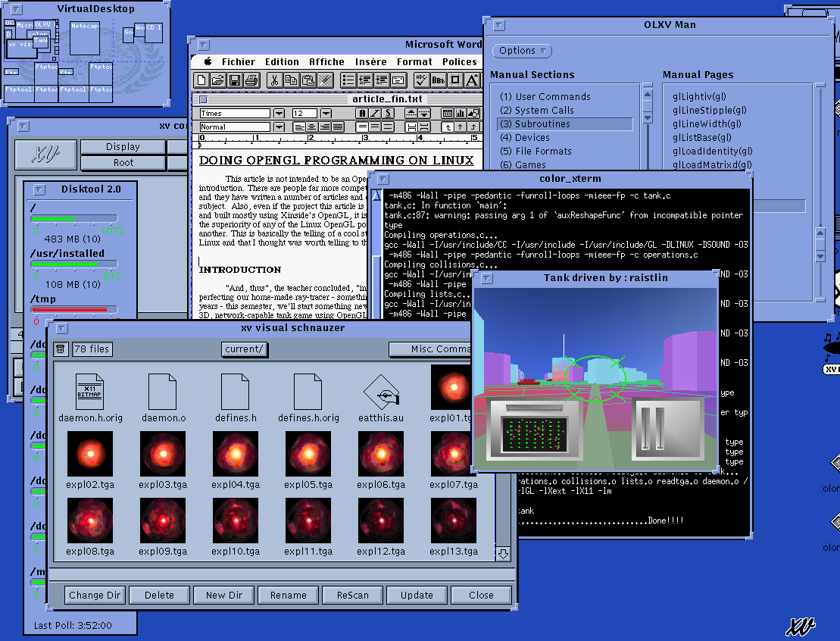Save the document with the floppy icon
The width and height of the screenshot is (840, 641).
(x=235, y=80)
